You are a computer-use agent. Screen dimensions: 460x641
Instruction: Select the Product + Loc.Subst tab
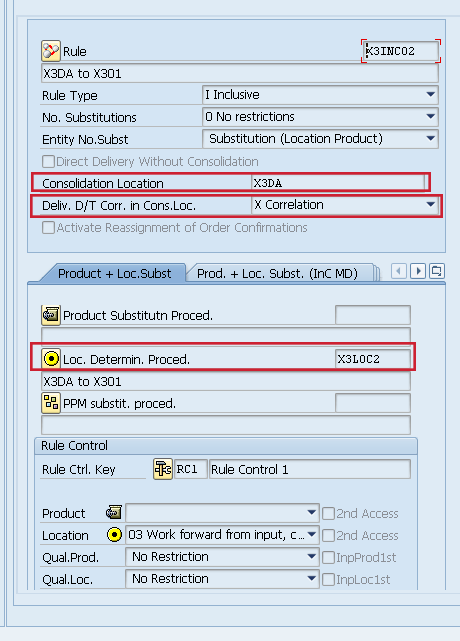coord(114,273)
